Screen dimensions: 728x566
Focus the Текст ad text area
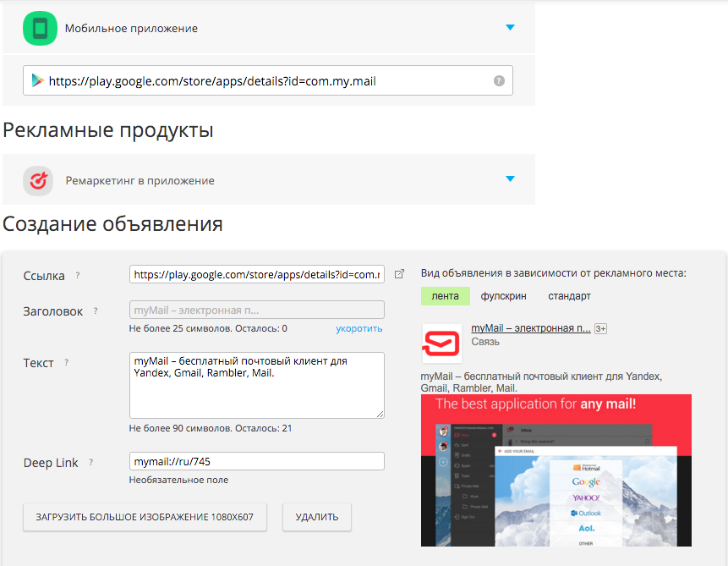click(257, 385)
